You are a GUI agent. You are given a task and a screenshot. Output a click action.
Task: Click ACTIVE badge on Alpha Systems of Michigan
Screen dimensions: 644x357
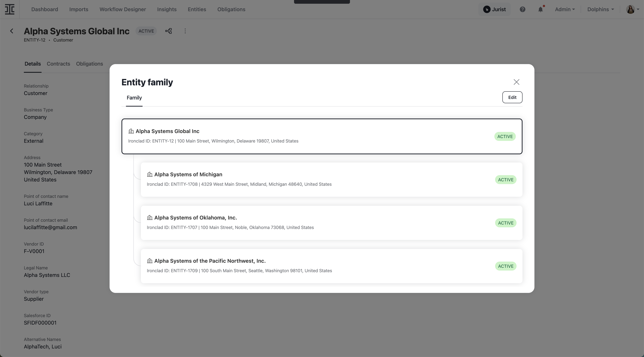click(506, 180)
